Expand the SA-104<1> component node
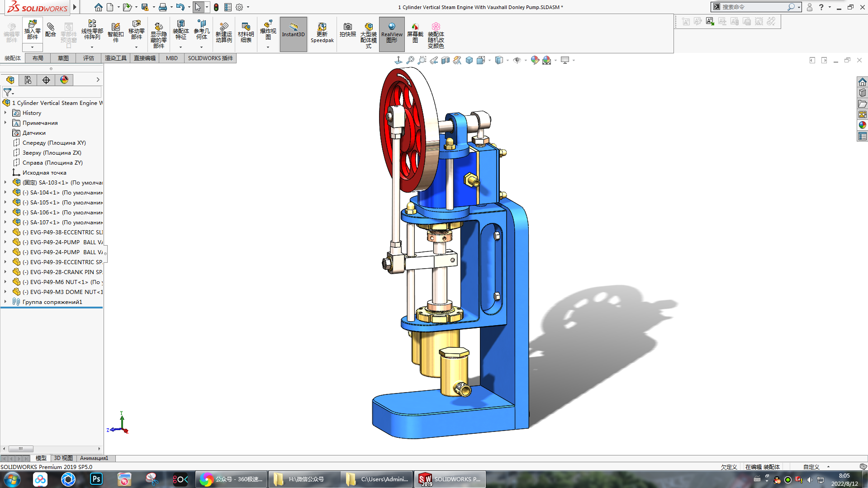The width and height of the screenshot is (868, 488). [x=5, y=193]
